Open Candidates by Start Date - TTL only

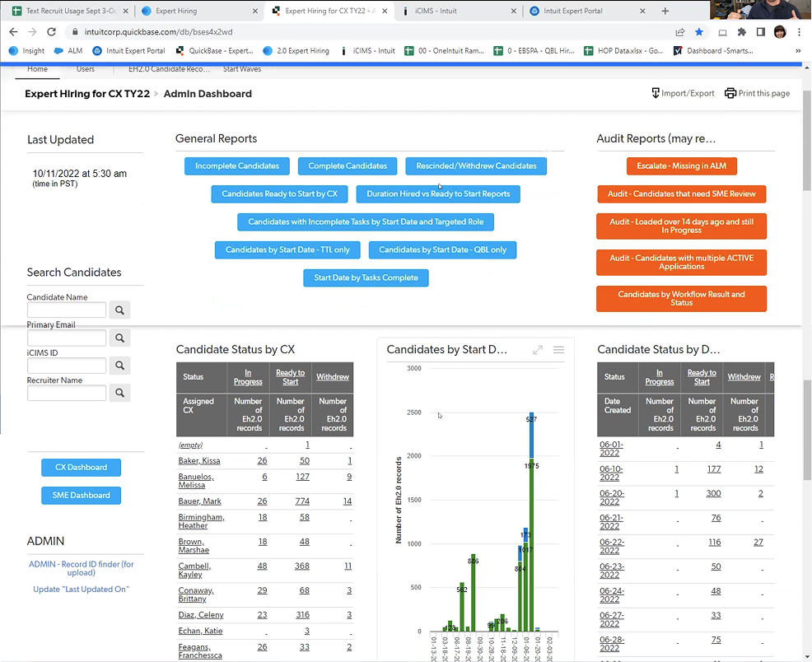click(288, 250)
